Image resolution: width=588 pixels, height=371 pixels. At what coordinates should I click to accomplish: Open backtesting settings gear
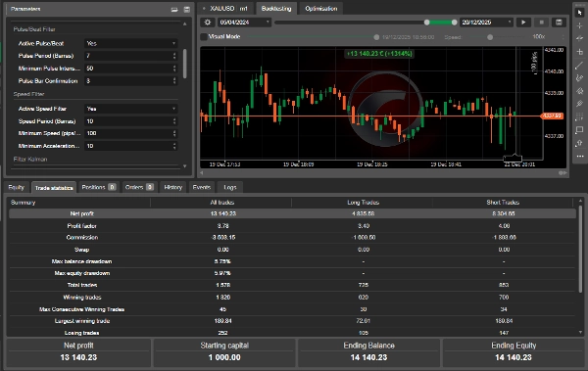(208, 23)
